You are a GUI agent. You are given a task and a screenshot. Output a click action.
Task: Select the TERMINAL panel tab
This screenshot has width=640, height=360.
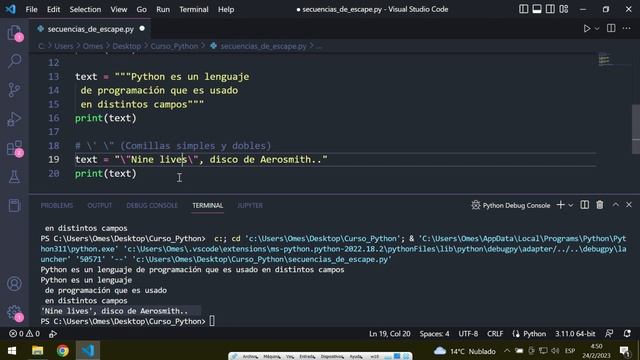click(208, 205)
